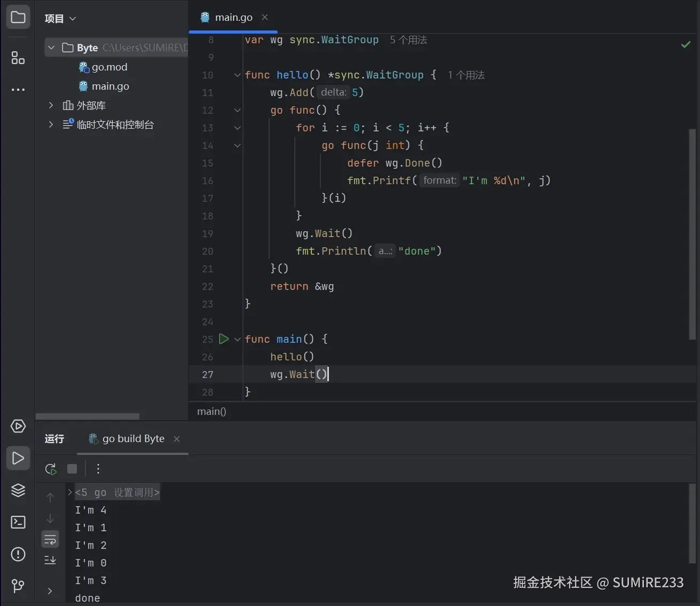Stop the running process
Viewport: 700px width, 606px height.
pyautogui.click(x=72, y=469)
